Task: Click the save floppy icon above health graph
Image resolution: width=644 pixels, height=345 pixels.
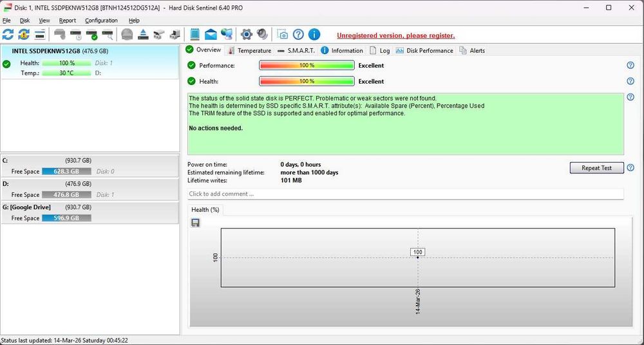Action: pos(196,223)
